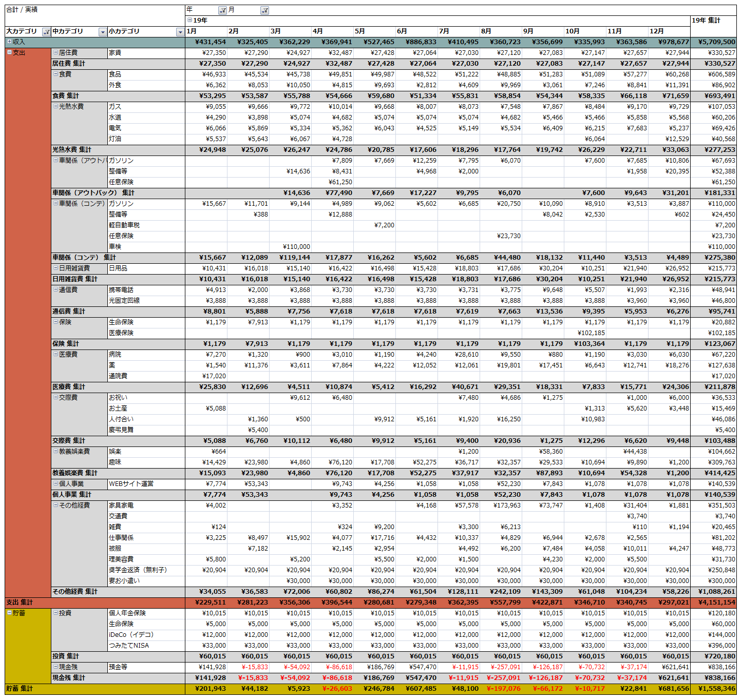Open the 年 field filter dropdown
Viewport: 742px width, 700px height.
point(222,10)
